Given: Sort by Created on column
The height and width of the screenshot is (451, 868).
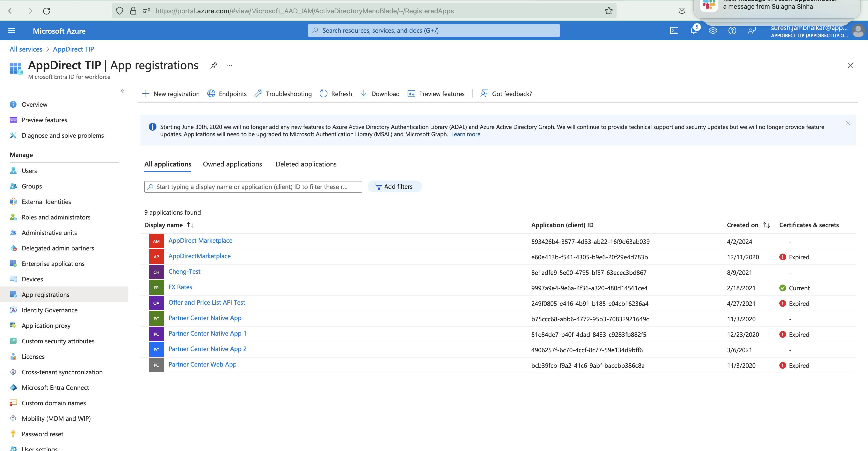Looking at the screenshot, I should coord(748,225).
